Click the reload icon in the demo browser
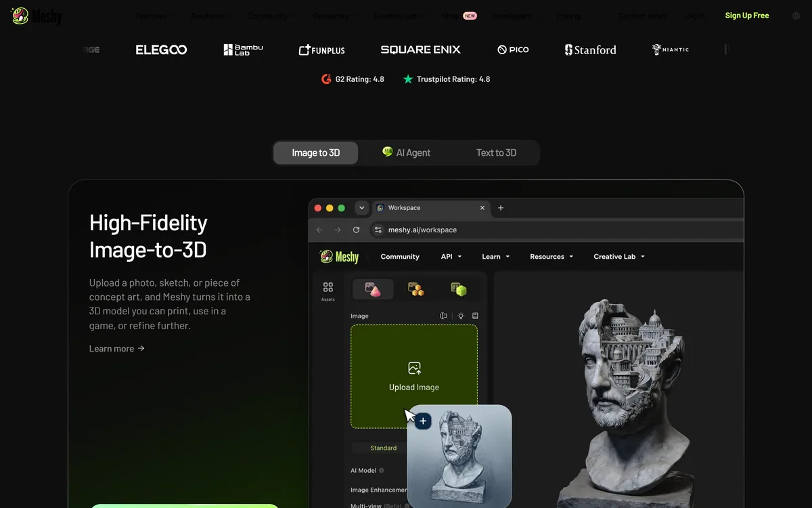Image resolution: width=812 pixels, height=508 pixels. tap(356, 230)
